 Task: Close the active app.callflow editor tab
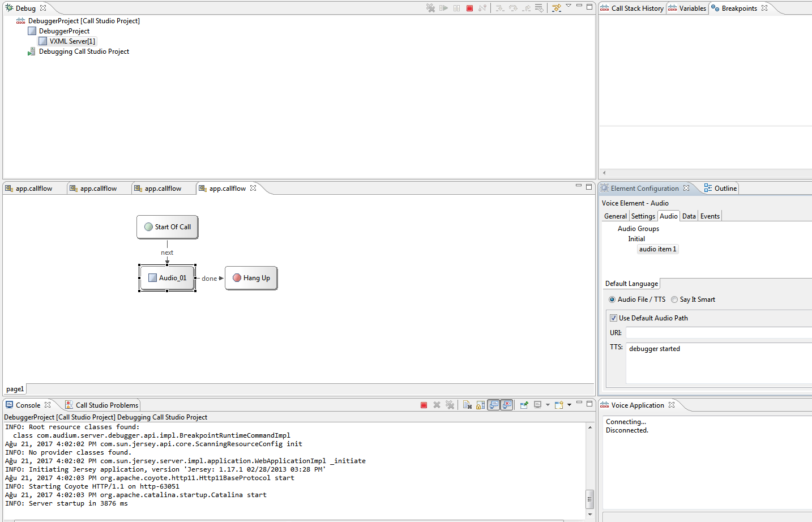point(253,188)
